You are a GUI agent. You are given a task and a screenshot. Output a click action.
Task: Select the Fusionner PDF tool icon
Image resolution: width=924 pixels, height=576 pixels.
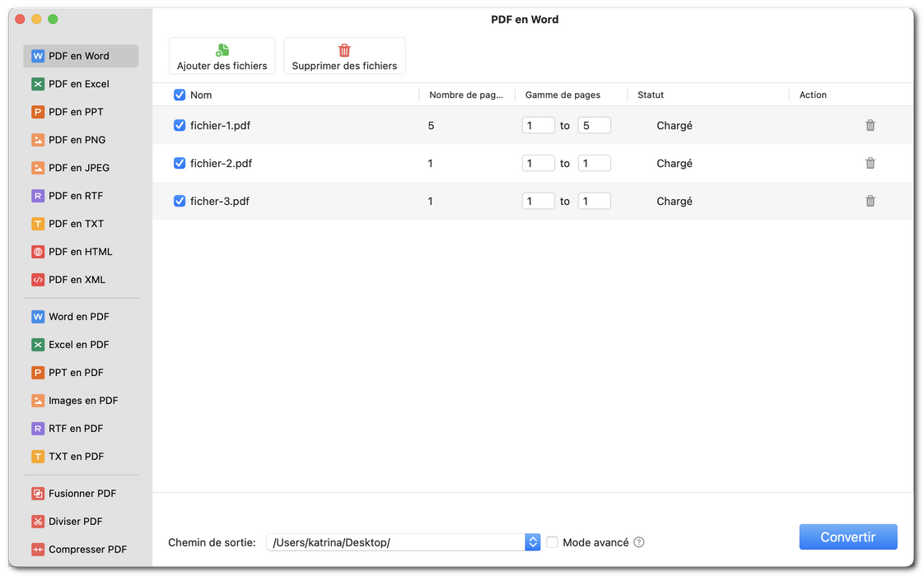click(37, 493)
